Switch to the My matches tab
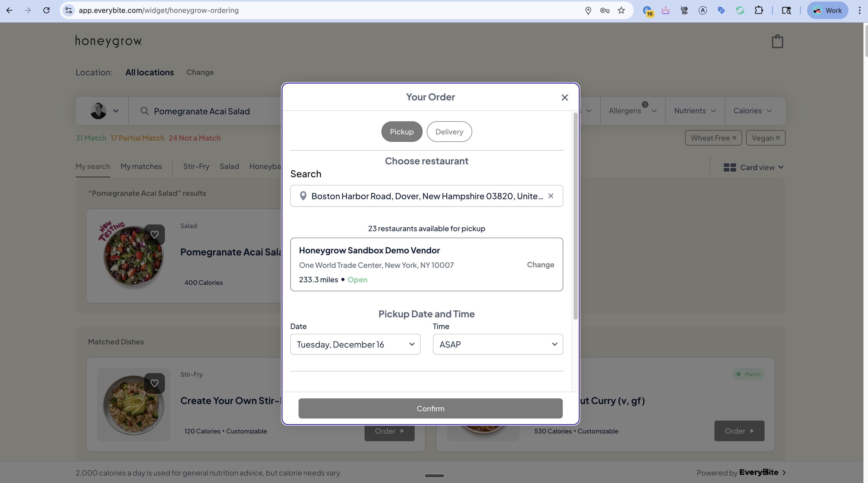The width and height of the screenshot is (868, 483). (141, 166)
